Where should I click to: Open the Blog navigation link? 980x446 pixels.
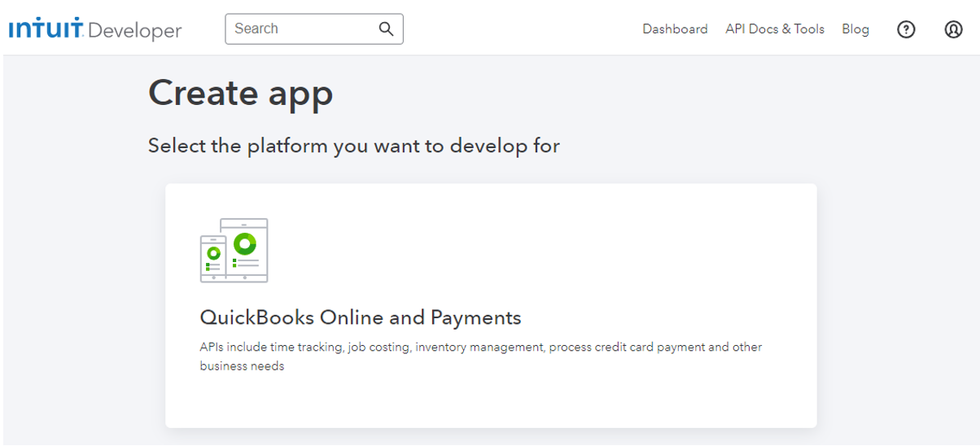click(x=855, y=29)
